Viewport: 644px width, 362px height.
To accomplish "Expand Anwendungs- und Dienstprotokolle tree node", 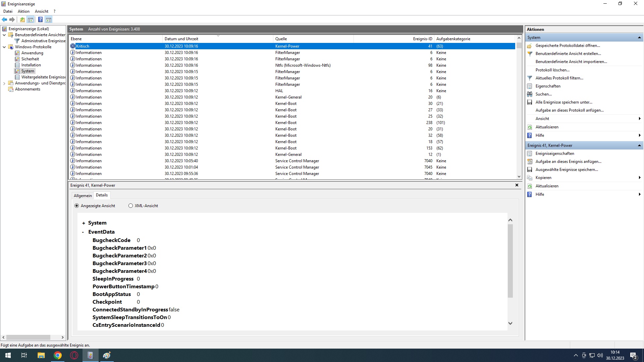I will tap(4, 83).
